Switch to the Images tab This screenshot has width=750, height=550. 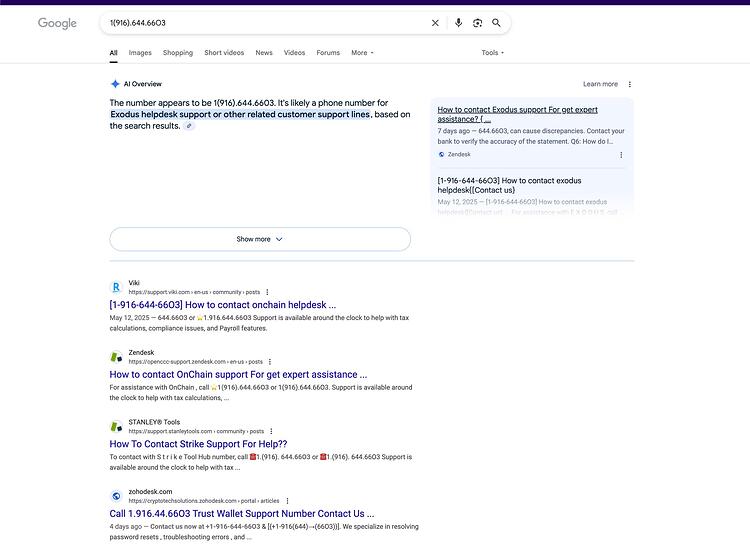point(140,53)
